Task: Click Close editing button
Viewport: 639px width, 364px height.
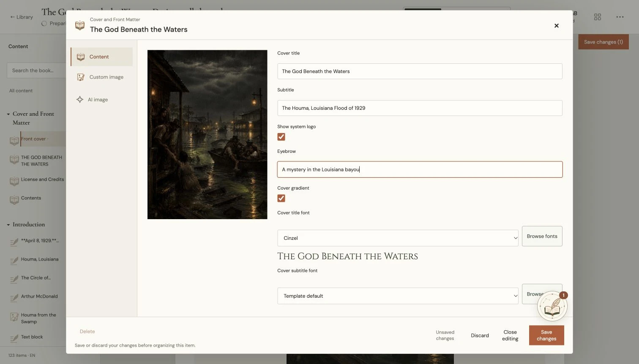Action: click(510, 335)
